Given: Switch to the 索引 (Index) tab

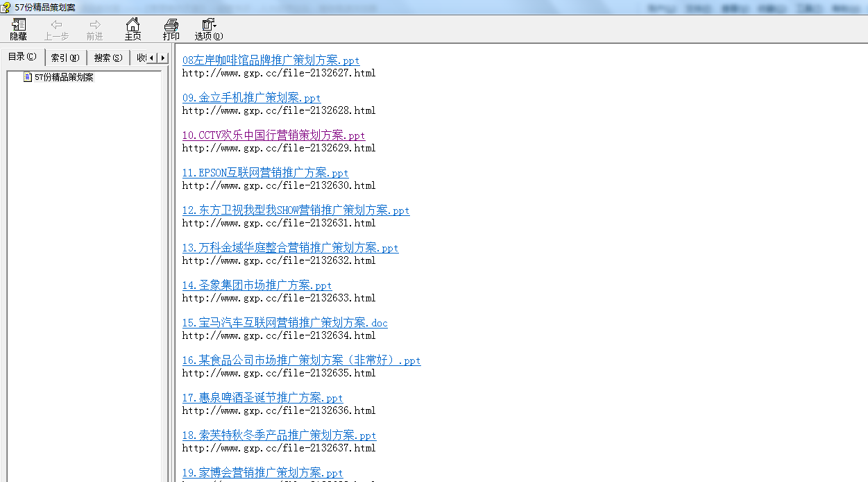Looking at the screenshot, I should [65, 58].
